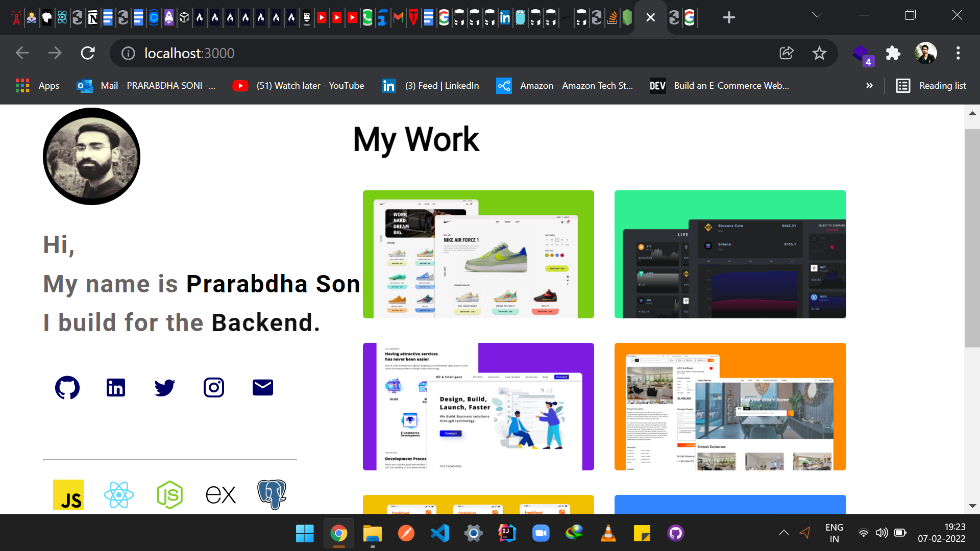The width and height of the screenshot is (980, 551).
Task: Open the purple extension with badge 4
Action: [x=863, y=54]
